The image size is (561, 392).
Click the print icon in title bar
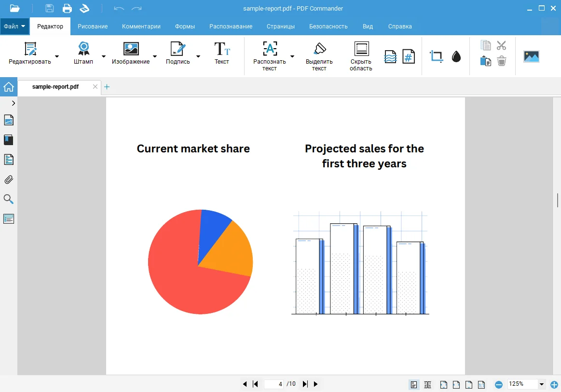(x=67, y=8)
